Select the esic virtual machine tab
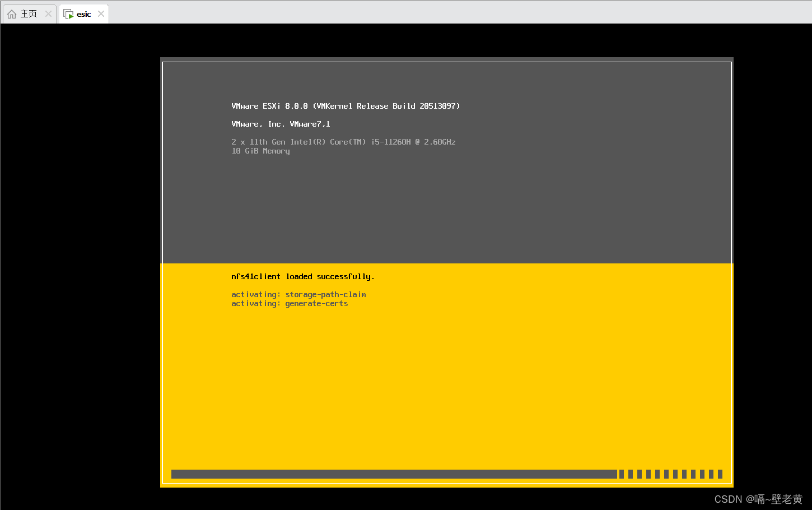This screenshot has height=510, width=812. 83,14
